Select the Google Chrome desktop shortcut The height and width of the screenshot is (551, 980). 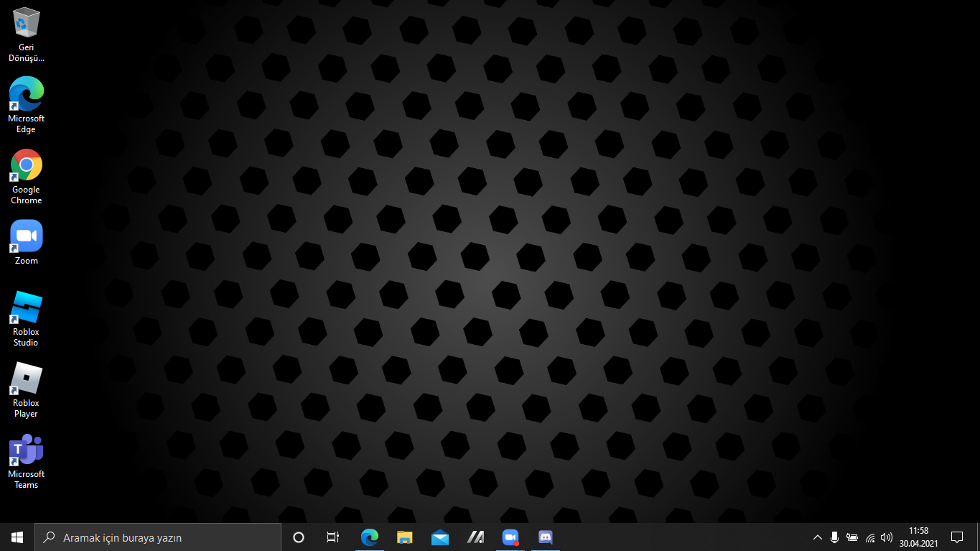(27, 177)
